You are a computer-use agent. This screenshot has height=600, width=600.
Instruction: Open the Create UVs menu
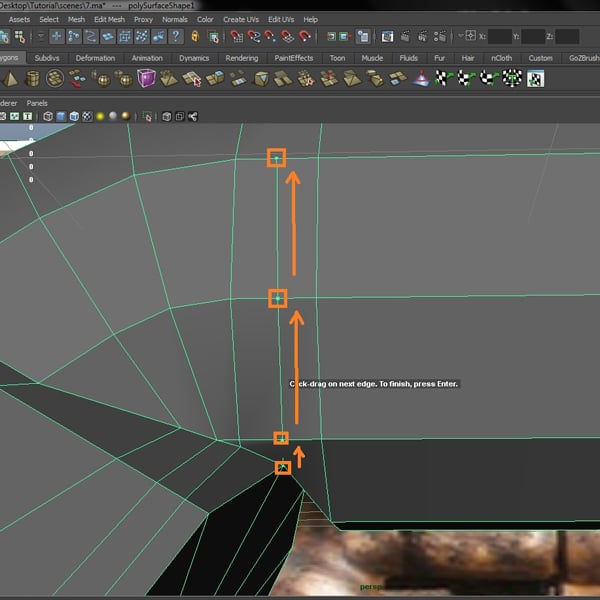[241, 19]
